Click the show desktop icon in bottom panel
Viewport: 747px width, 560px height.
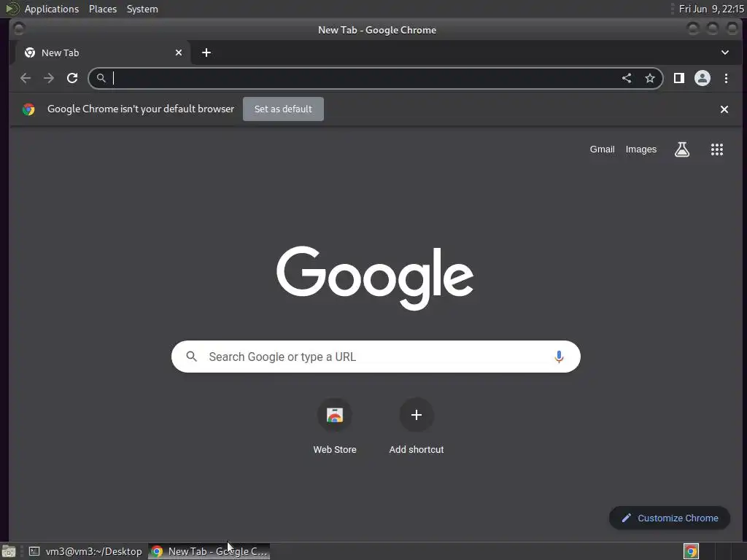click(9, 551)
